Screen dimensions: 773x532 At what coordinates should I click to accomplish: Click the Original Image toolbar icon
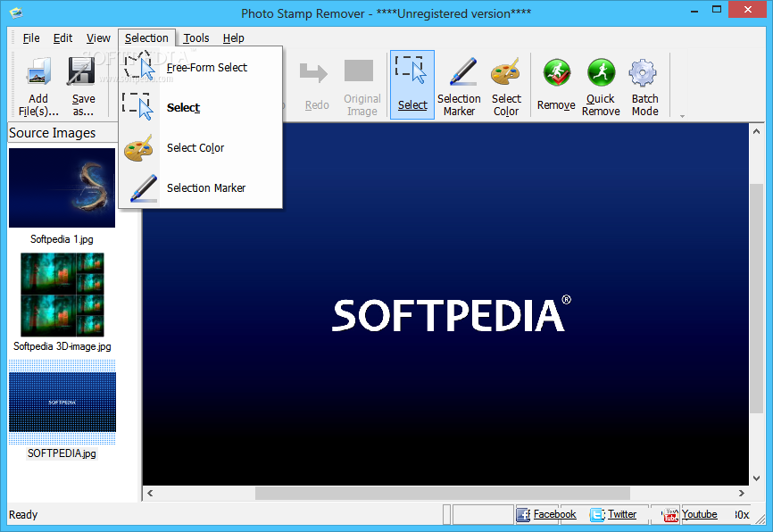click(x=359, y=71)
